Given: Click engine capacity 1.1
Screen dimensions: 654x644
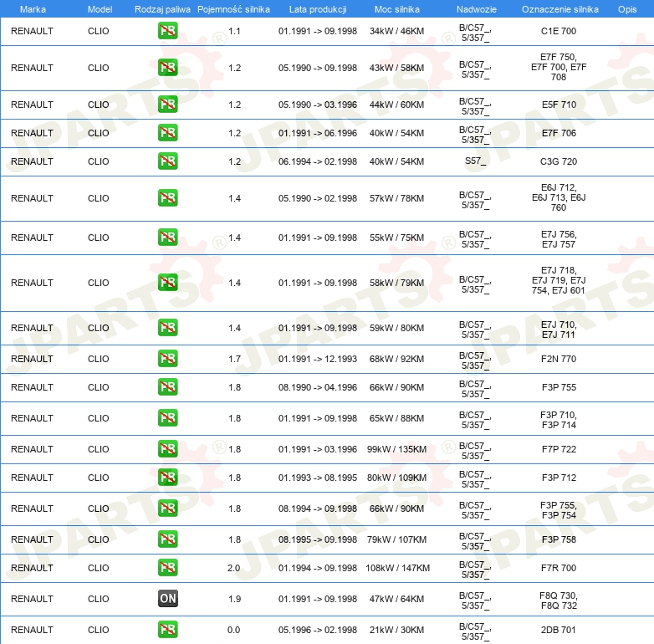Looking at the screenshot, I should (234, 31).
